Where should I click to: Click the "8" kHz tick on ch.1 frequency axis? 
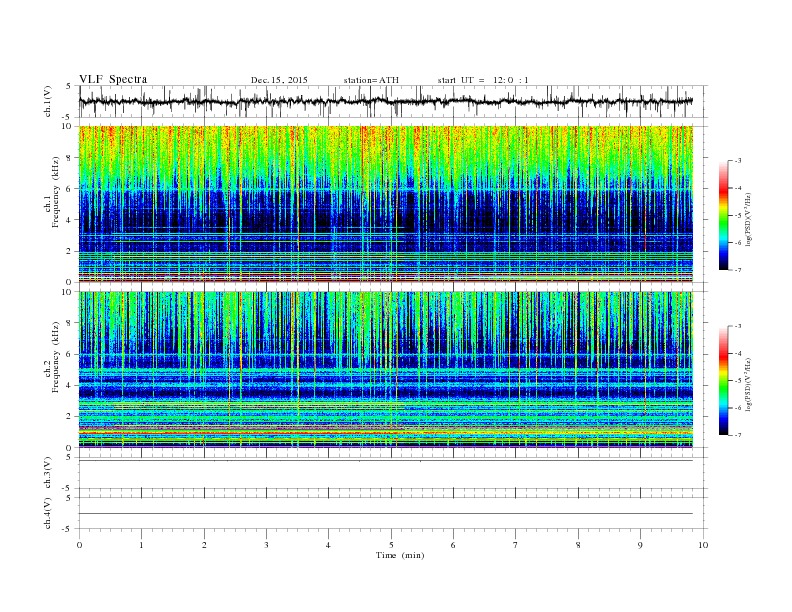(x=69, y=158)
